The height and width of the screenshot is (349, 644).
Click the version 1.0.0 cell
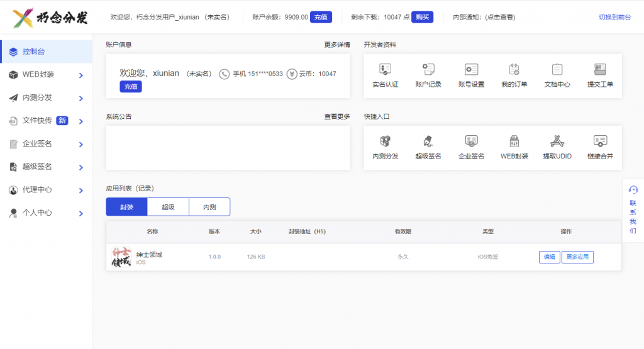point(214,257)
